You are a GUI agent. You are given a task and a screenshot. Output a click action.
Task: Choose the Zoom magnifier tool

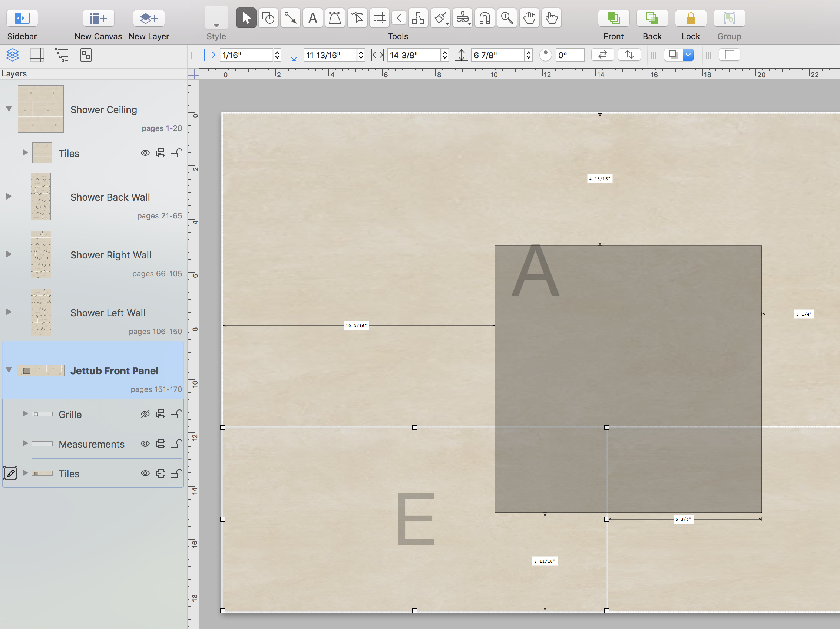point(507,18)
